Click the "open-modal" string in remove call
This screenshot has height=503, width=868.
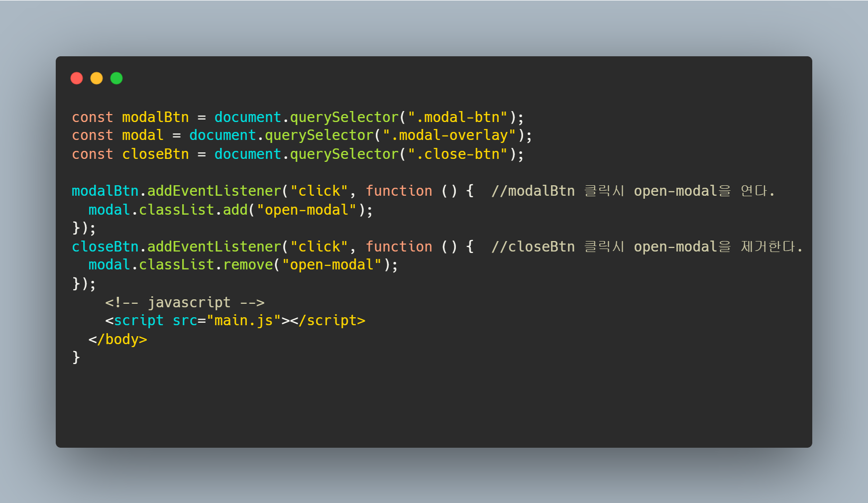331,264
